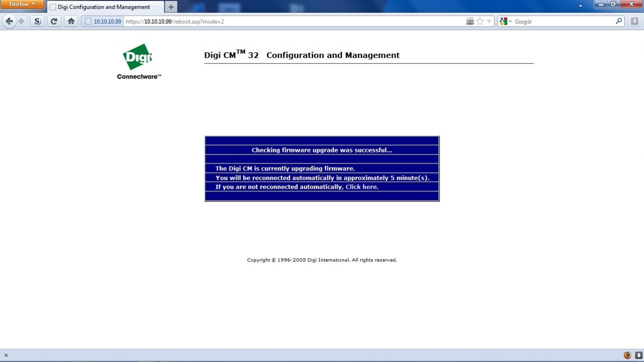Click the magnifier search button

[x=619, y=21]
